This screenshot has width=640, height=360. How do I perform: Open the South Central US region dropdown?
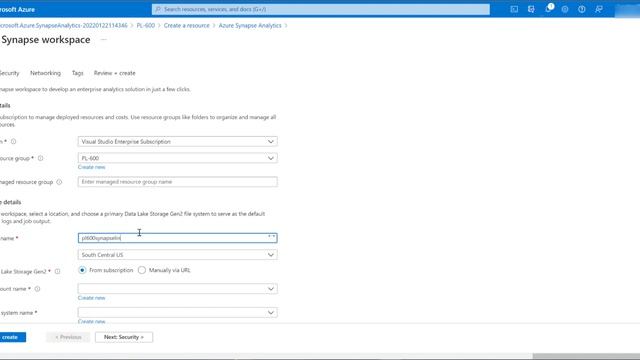[x=178, y=255]
